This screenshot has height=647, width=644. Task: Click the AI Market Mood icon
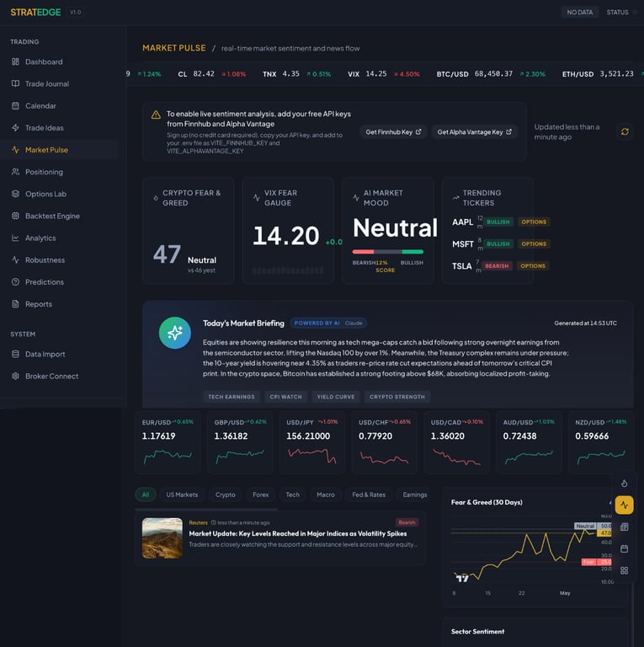pos(356,198)
